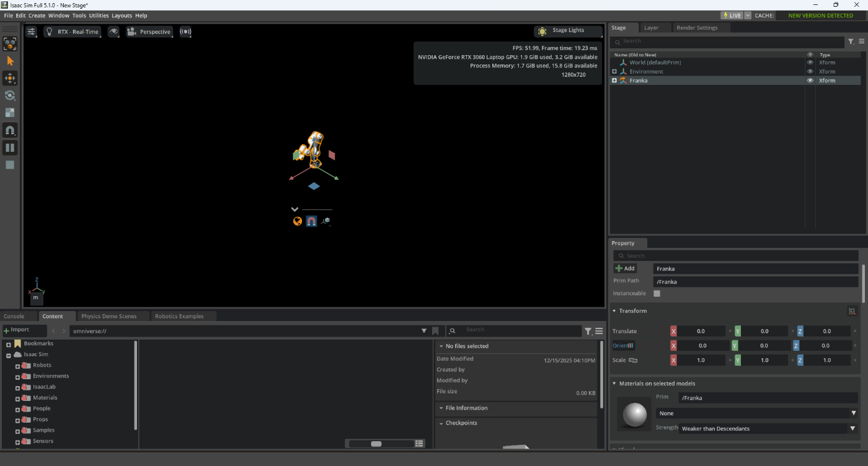868x466 pixels.
Task: Choose the Move tool in left toolbar
Action: (x=10, y=78)
